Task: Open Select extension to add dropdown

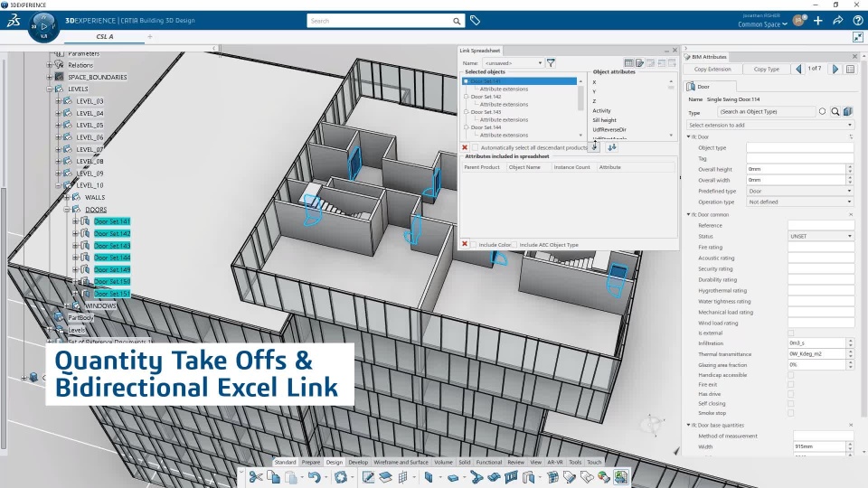Action: 770,125
